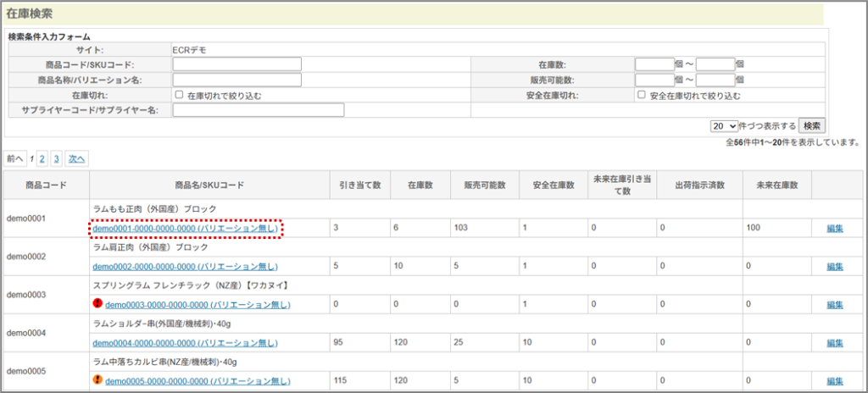The image size is (868, 393).
Task: Toggle 安全在庫切れで絞り込む checkbox
Action: pos(642,95)
